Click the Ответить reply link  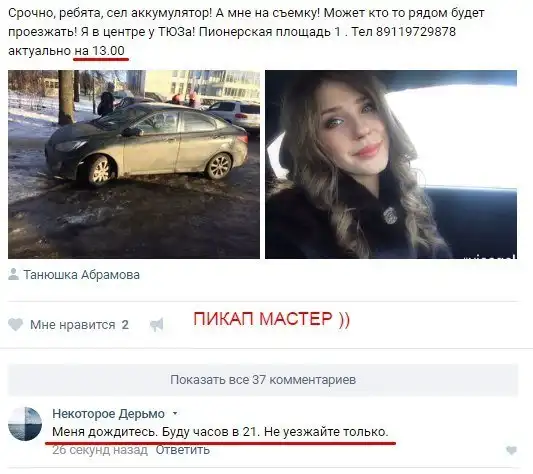[183, 450]
